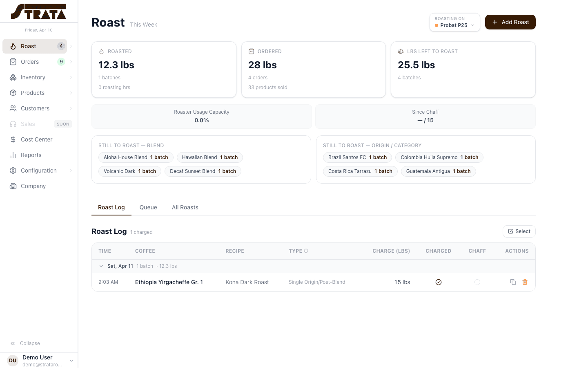Open the Probat P25 roaster dropdown
This screenshot has width=588, height=368.
pyautogui.click(x=454, y=22)
